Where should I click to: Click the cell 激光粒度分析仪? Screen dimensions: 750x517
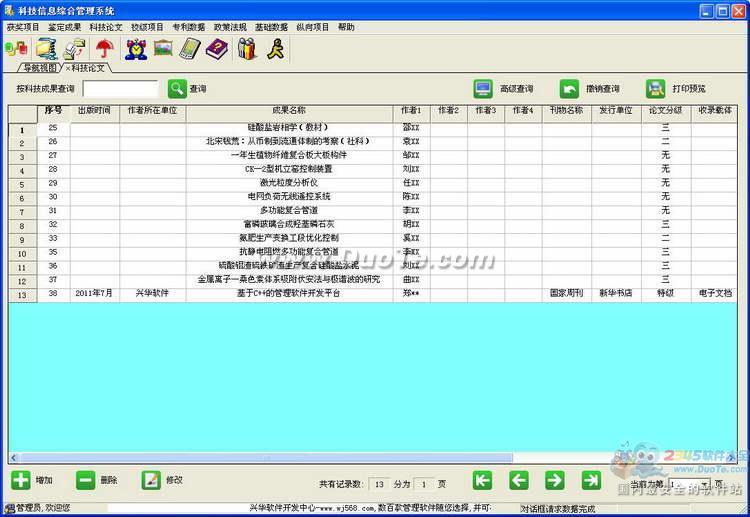(288, 183)
